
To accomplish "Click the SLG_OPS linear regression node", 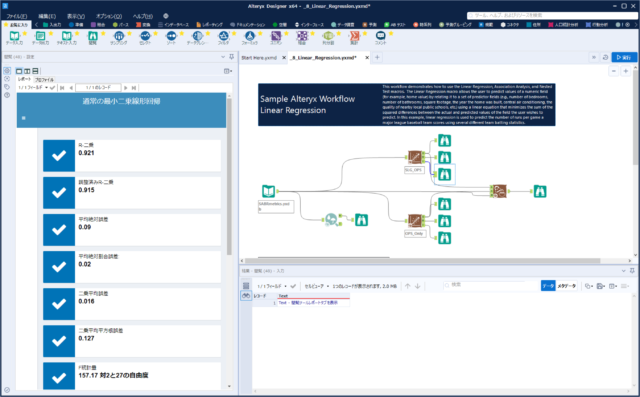I will click(415, 157).
